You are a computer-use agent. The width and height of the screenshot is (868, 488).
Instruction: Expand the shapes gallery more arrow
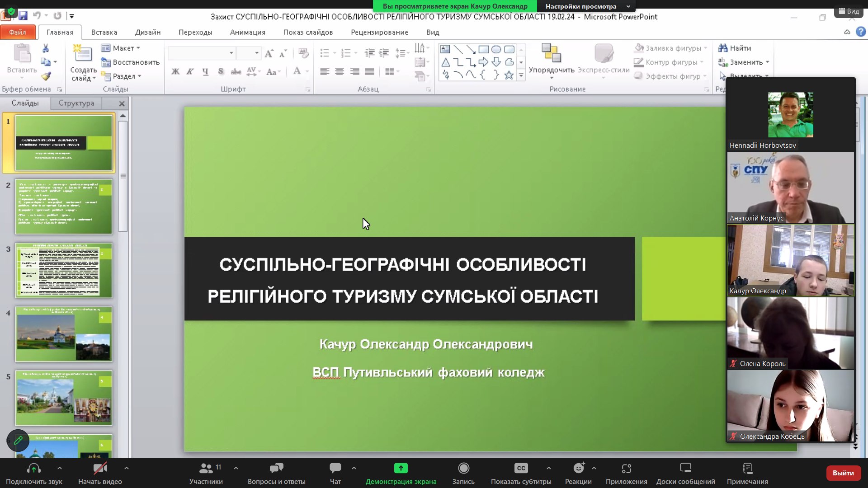click(521, 76)
